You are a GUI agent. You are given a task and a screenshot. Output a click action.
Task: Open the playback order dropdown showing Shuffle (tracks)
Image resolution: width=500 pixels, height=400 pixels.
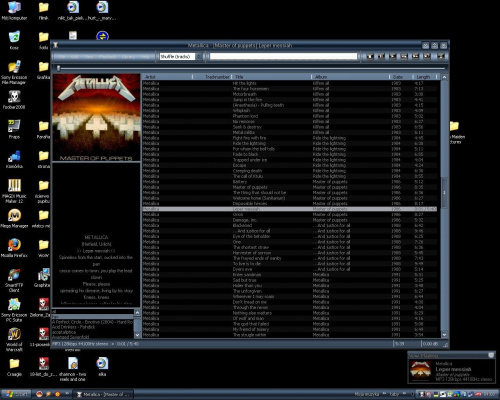181,56
